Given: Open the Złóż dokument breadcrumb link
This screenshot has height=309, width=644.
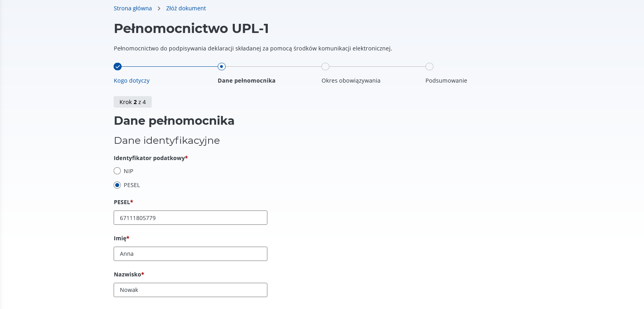Looking at the screenshot, I should point(186,8).
